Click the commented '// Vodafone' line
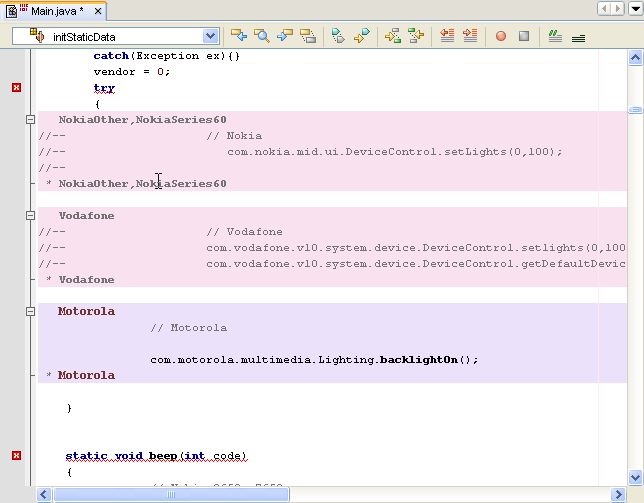644x503 pixels. tap(244, 232)
